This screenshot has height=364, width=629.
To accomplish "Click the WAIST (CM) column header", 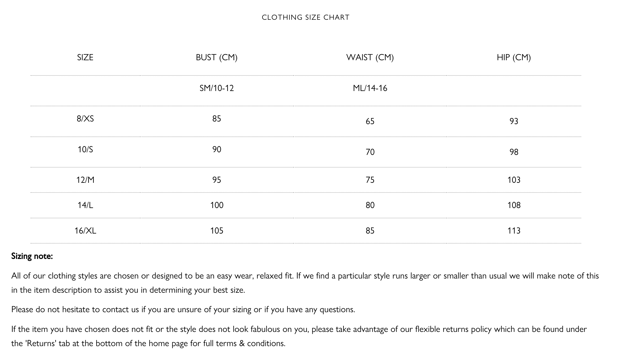I will [370, 57].
